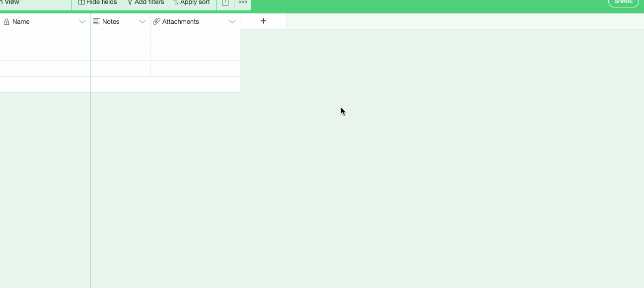Image resolution: width=644 pixels, height=288 pixels.
Task: Open the three-dot more options menu
Action: click(x=243, y=2)
